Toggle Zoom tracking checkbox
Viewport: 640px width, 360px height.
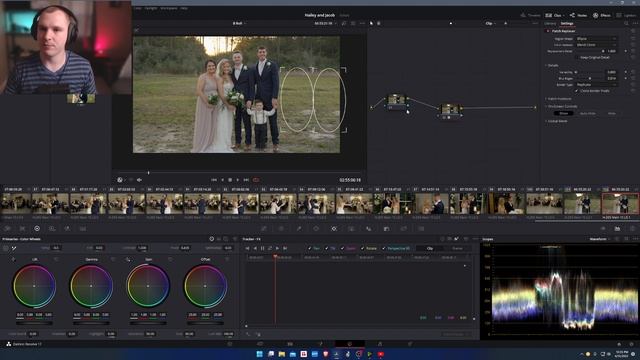(x=342, y=248)
